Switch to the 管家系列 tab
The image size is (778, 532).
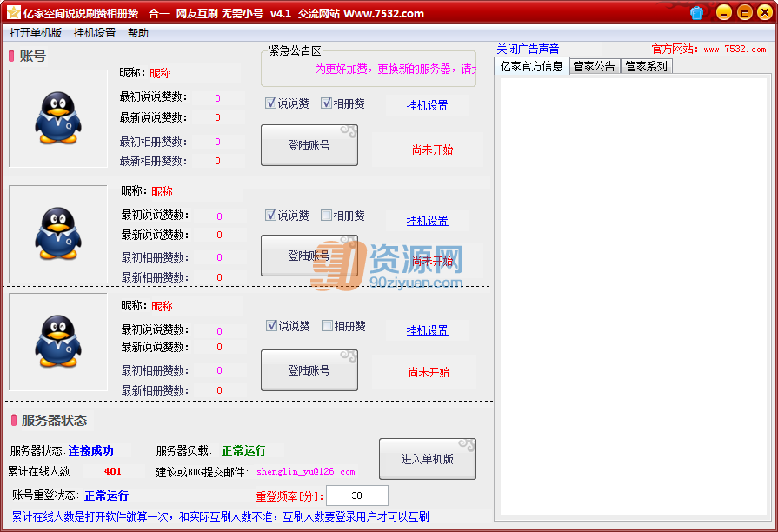(x=646, y=66)
